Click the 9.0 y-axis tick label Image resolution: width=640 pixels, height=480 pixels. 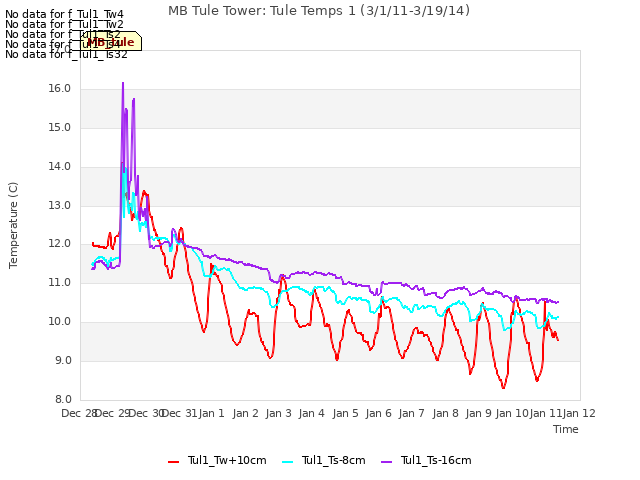pos(61,360)
